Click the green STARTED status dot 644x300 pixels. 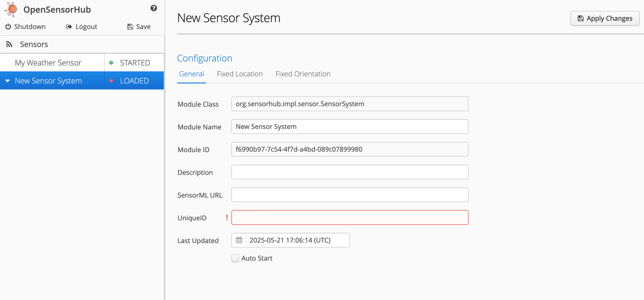click(x=112, y=62)
